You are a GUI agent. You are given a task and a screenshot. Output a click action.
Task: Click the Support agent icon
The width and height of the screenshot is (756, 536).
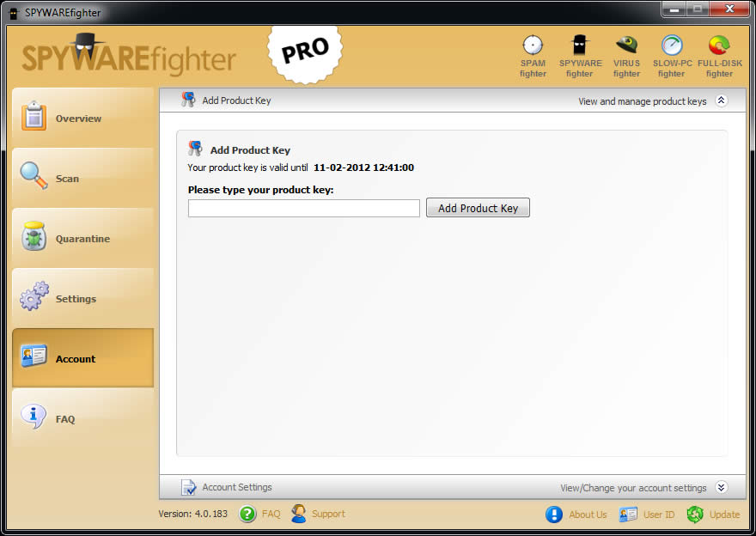(x=299, y=514)
